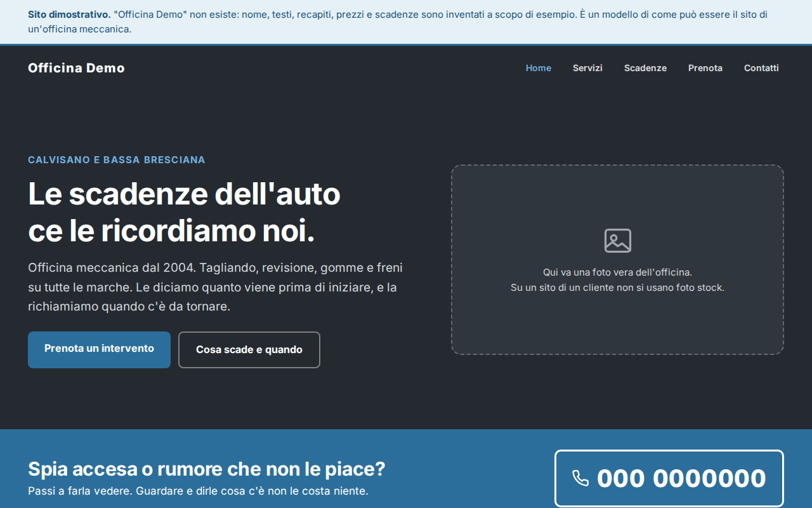
Task: Go to the Servizi page
Action: click(x=587, y=68)
